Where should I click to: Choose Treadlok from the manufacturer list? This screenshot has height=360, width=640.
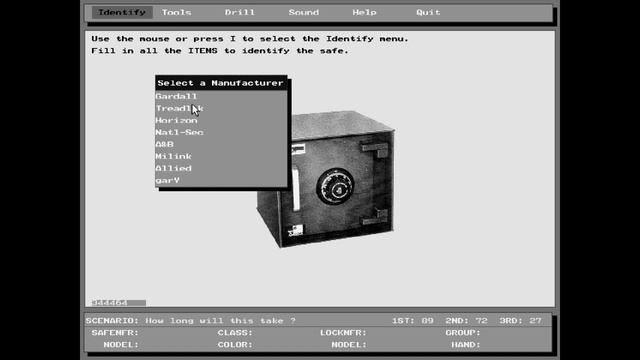point(221,108)
